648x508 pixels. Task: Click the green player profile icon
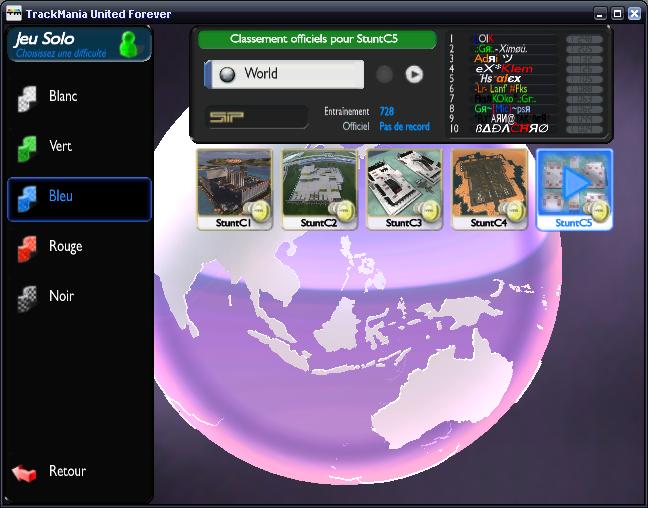point(128,44)
